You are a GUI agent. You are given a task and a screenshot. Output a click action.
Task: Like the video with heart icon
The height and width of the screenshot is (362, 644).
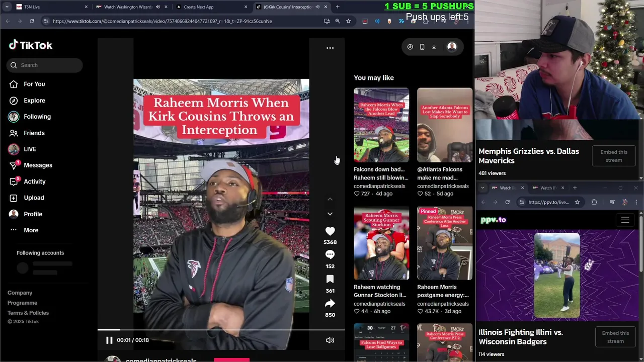[330, 231]
